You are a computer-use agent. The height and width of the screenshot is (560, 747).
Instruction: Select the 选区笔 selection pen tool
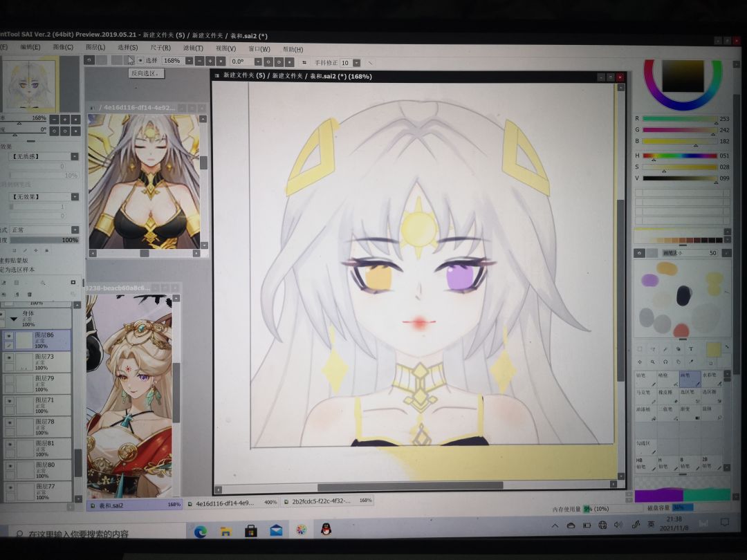pyautogui.click(x=690, y=396)
